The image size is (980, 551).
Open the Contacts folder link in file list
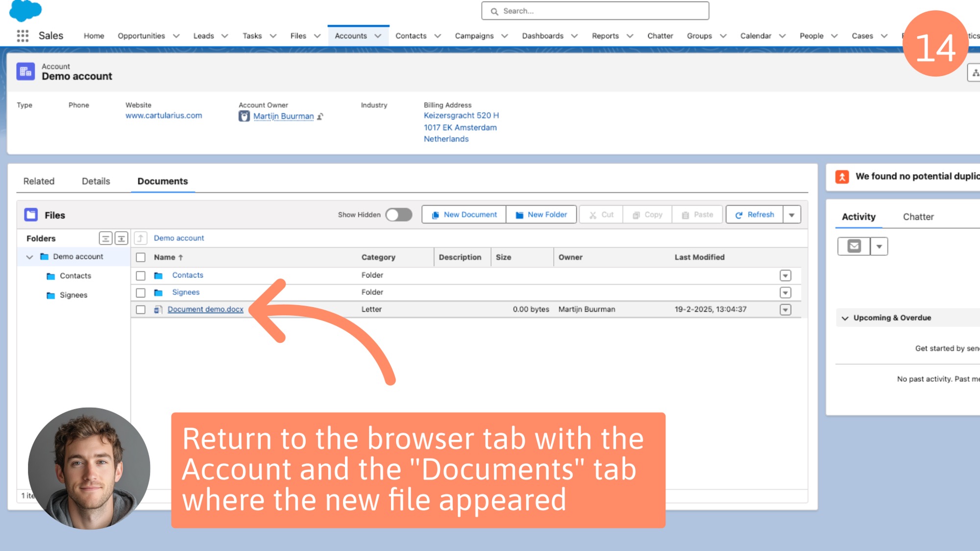[x=188, y=275]
